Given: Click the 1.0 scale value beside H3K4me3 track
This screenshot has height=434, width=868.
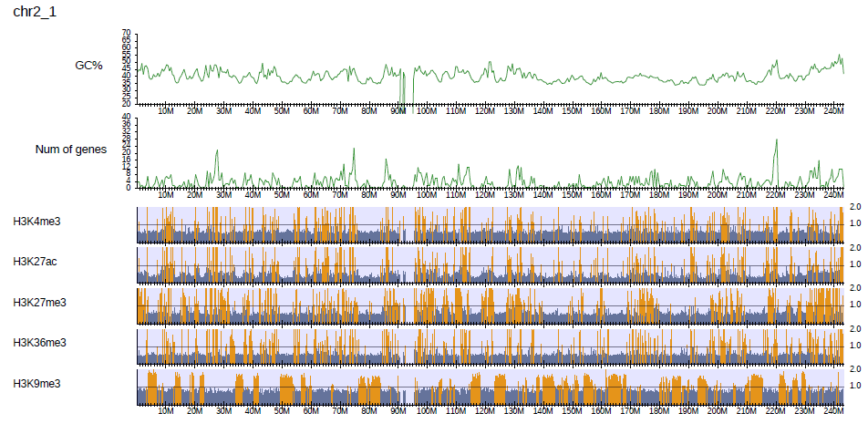Looking at the screenshot, I should [854, 223].
